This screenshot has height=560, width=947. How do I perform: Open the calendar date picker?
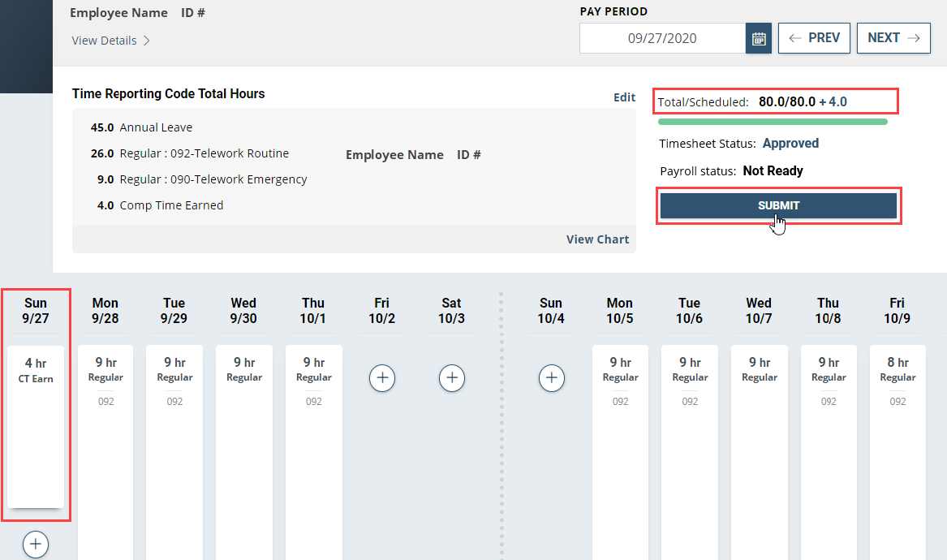pyautogui.click(x=758, y=37)
